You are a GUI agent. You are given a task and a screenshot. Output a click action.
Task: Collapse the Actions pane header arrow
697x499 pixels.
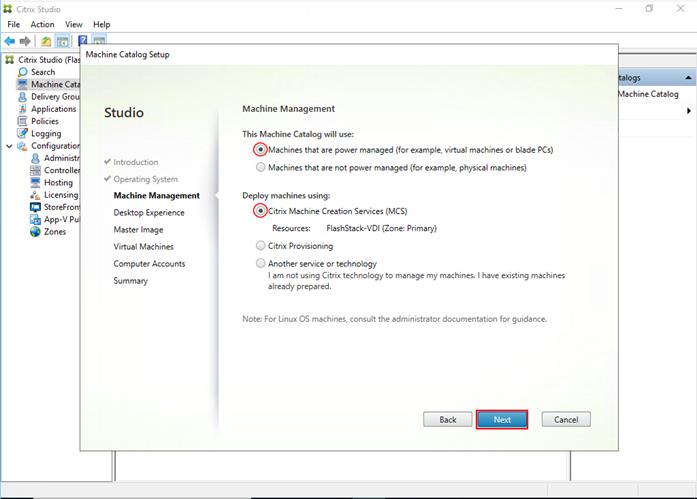[688, 78]
